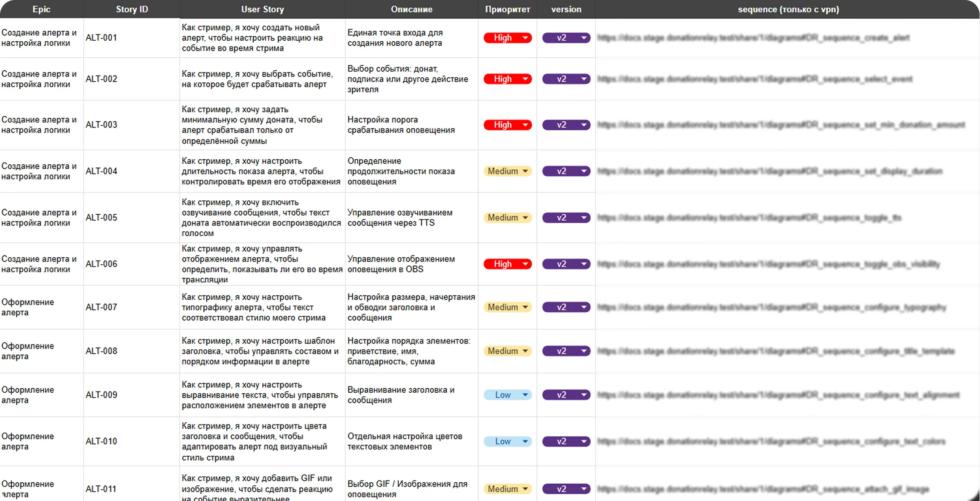Click the version column header
Screen dimensions: 980x501
566,9
